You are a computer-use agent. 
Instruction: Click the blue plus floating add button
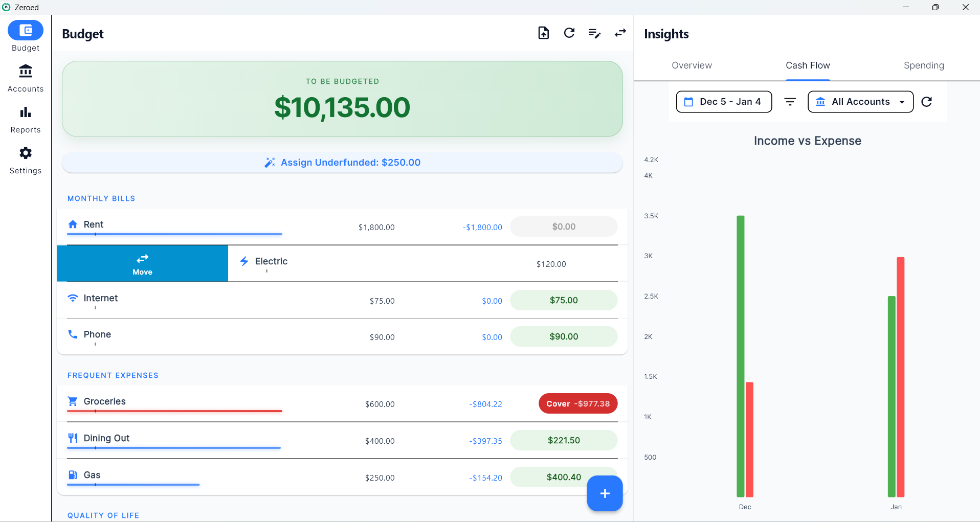click(605, 493)
